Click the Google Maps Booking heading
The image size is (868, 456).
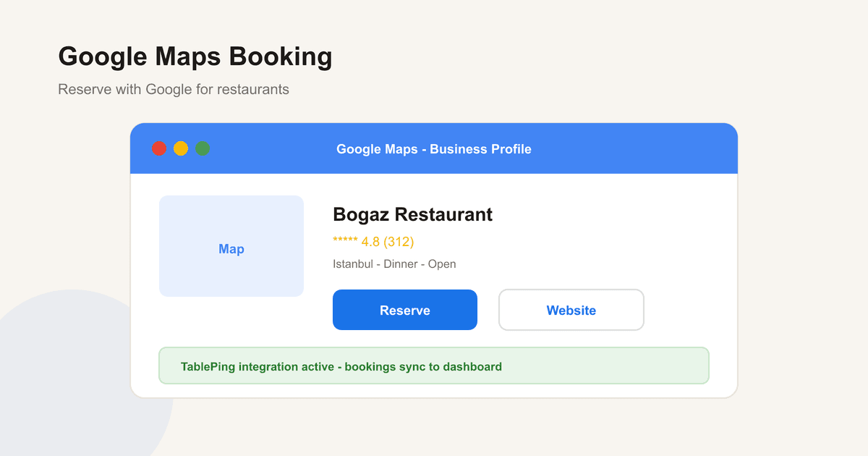tap(195, 56)
